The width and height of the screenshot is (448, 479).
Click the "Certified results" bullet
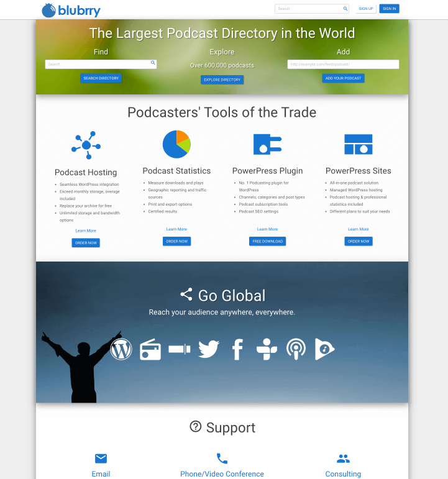163,211
